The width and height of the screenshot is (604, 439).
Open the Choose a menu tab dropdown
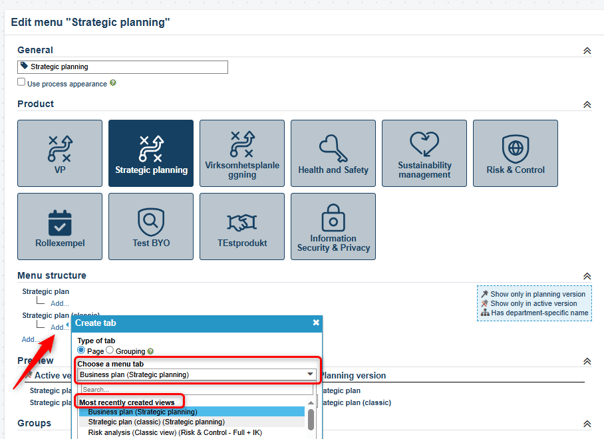(197, 375)
